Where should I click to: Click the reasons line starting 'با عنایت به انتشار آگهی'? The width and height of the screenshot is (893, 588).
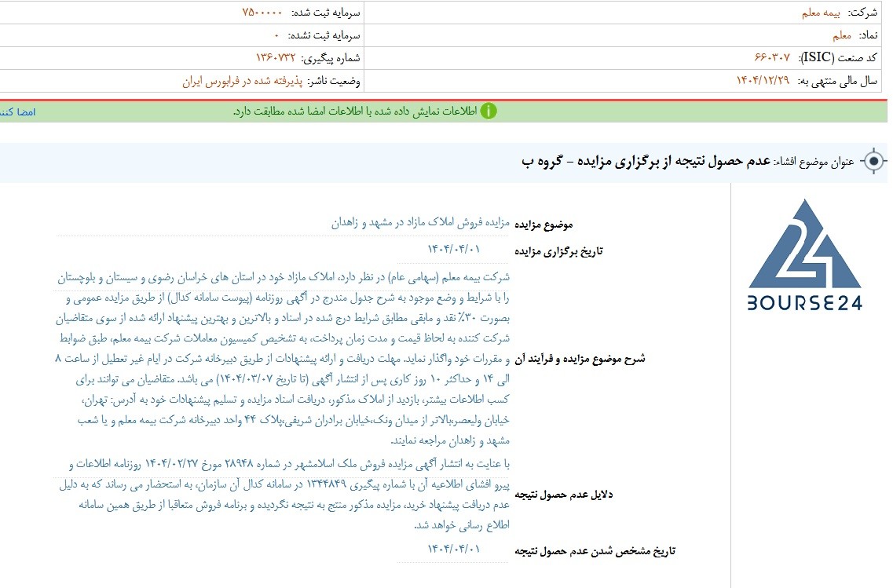point(289,465)
